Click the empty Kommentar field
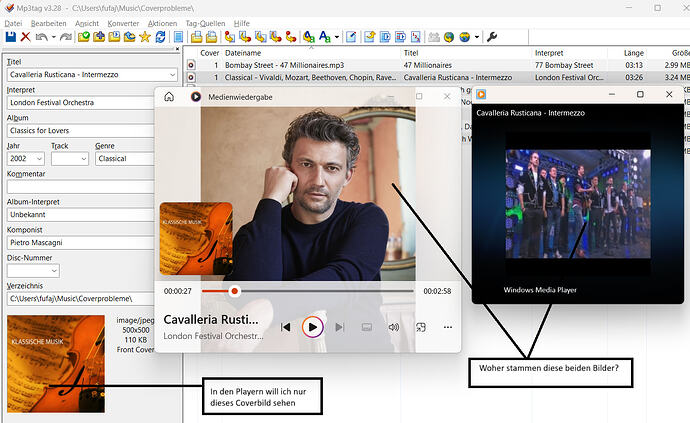This screenshot has height=423, width=690. pos(81,187)
